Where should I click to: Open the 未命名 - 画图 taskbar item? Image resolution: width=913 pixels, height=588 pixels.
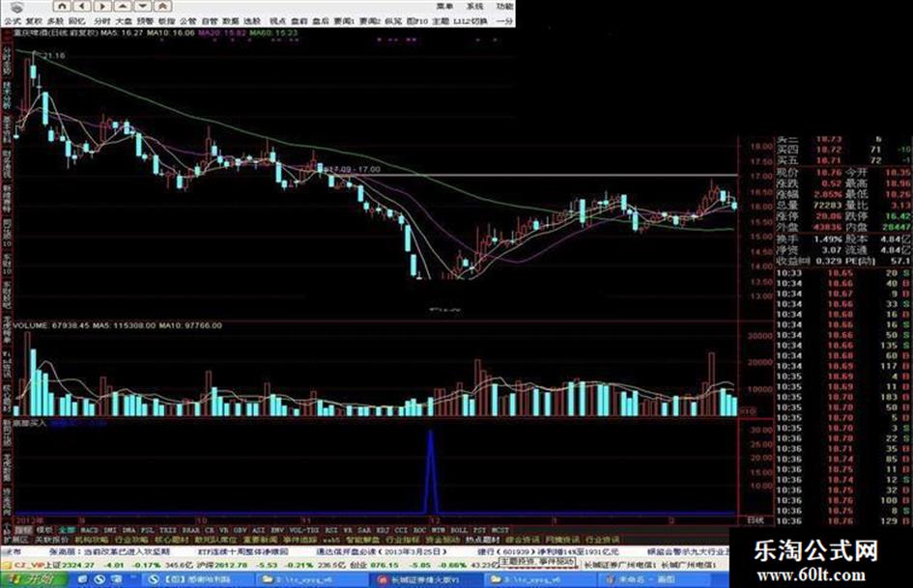652,579
